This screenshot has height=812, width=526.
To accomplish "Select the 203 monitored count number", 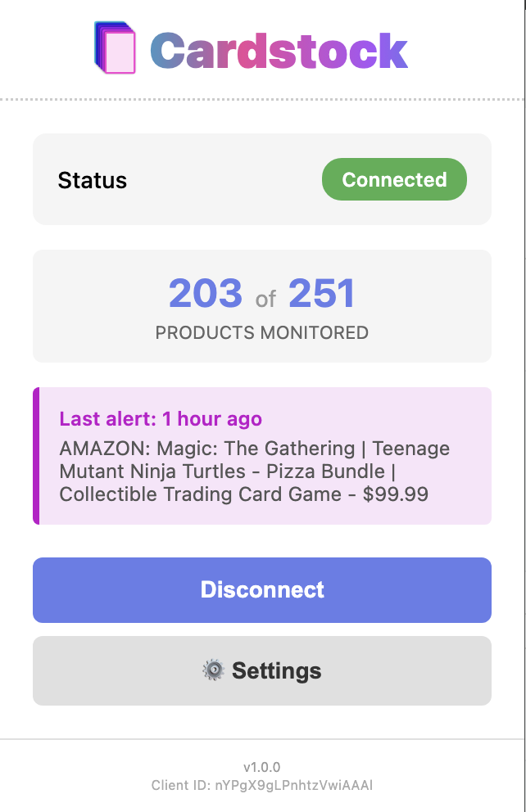I will [206, 295].
